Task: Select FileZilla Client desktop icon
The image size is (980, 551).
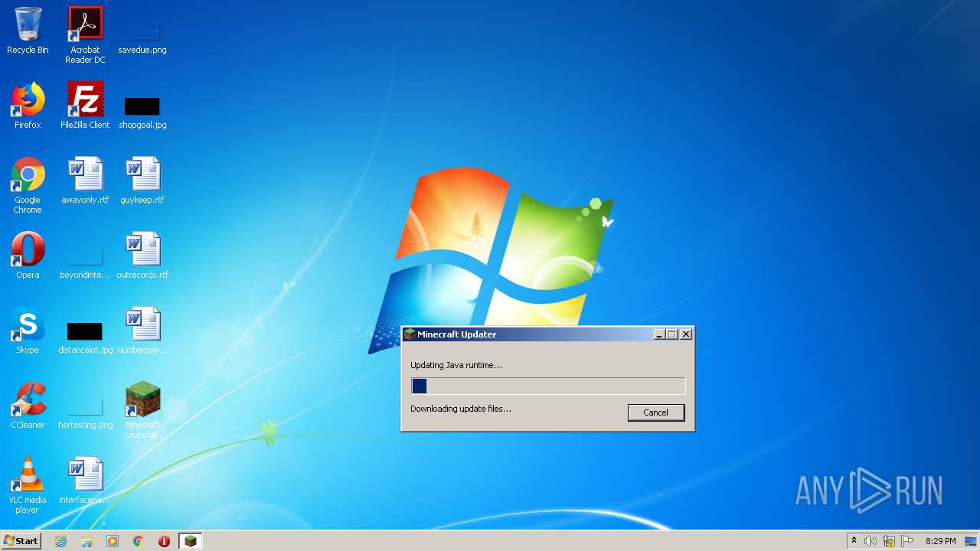Action: tap(85, 106)
